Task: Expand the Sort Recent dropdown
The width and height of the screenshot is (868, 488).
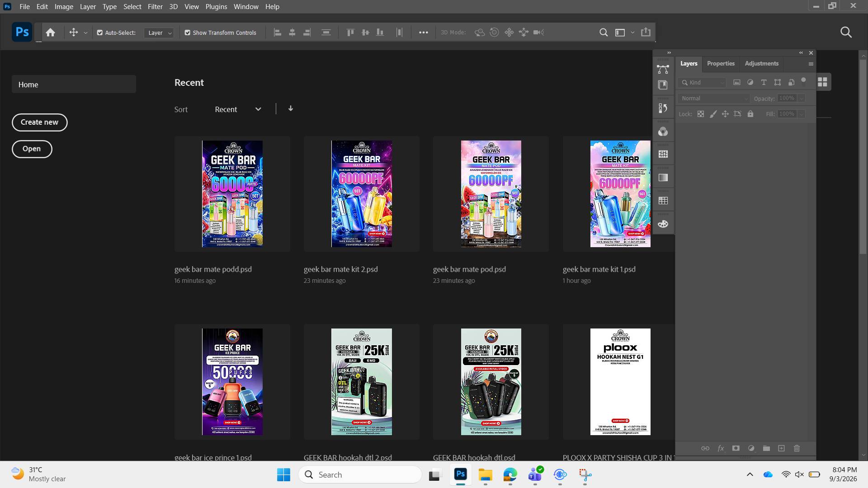Action: [238, 109]
